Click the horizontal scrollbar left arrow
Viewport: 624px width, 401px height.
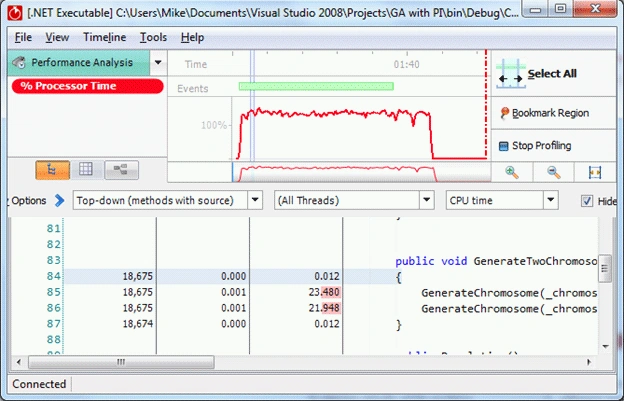(19, 362)
